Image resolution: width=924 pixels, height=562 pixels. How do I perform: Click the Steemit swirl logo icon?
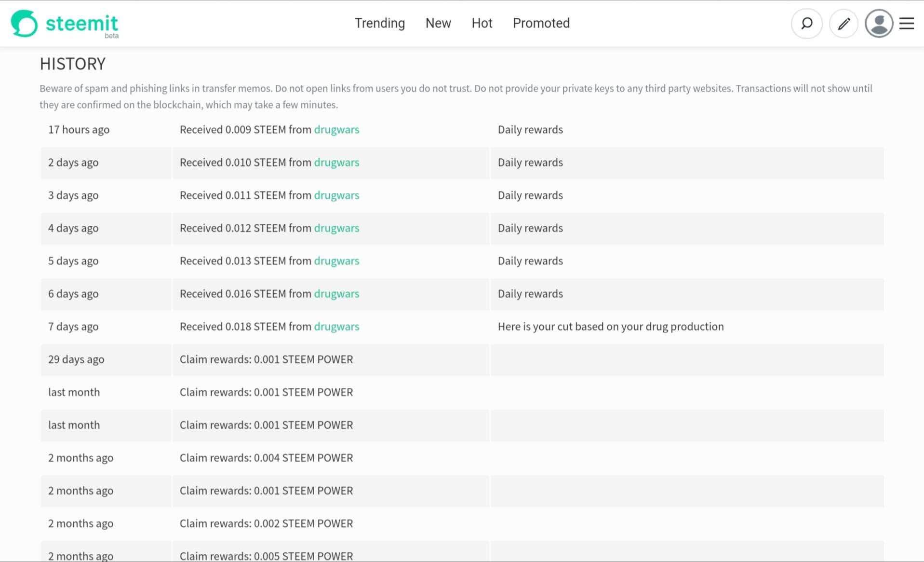[24, 23]
